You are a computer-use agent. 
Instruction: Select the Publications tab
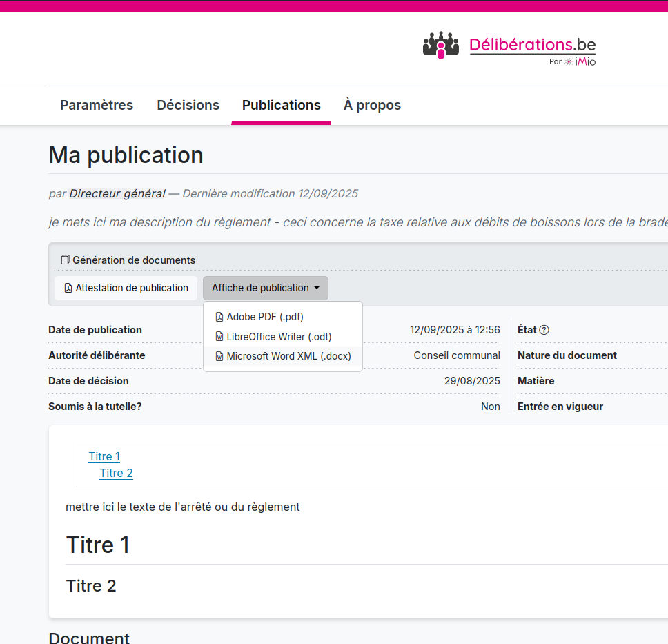(x=281, y=105)
